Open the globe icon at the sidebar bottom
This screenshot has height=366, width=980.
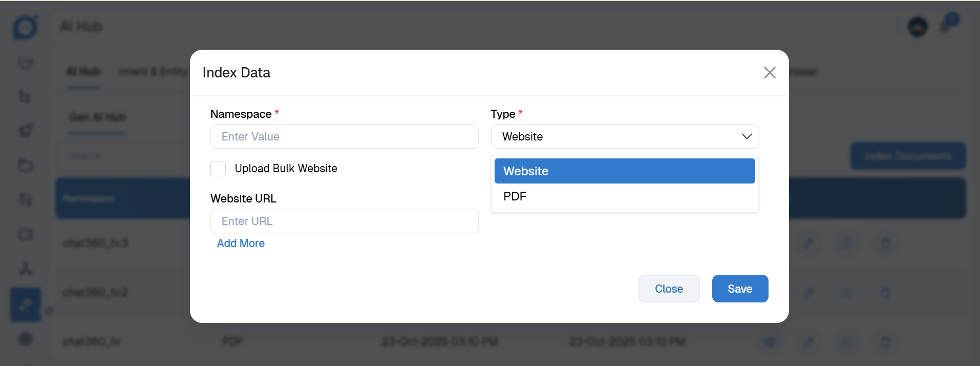pos(26,339)
